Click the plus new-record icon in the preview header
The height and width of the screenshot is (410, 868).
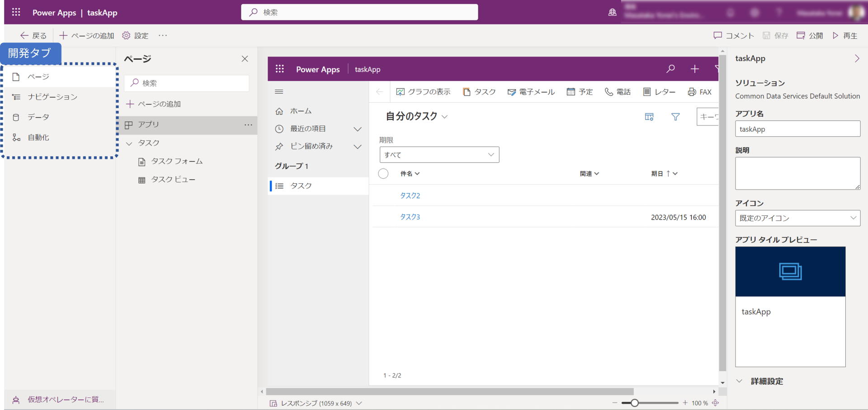[x=695, y=69]
